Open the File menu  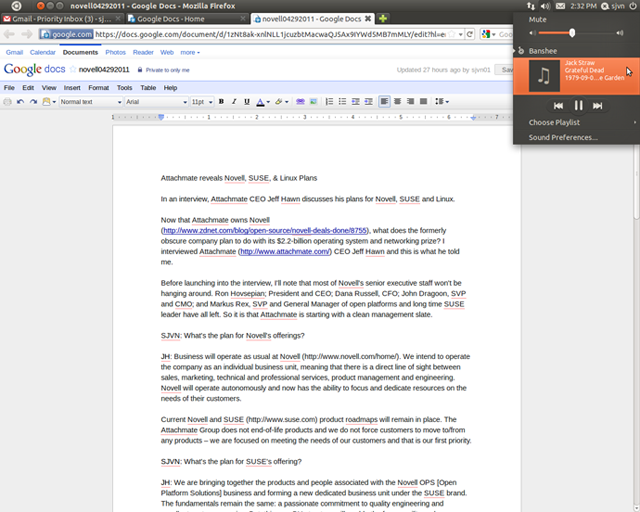tap(9, 88)
